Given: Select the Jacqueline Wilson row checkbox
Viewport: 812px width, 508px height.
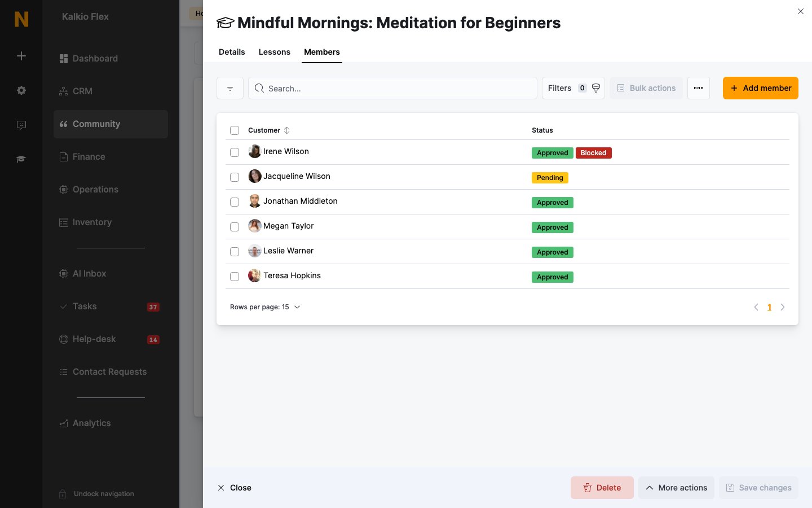Looking at the screenshot, I should pos(235,177).
